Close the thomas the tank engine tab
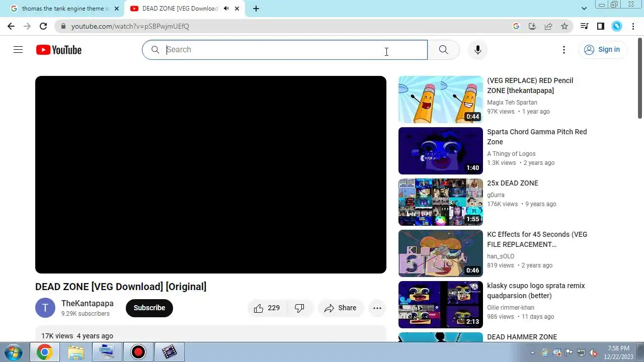 click(116, 9)
